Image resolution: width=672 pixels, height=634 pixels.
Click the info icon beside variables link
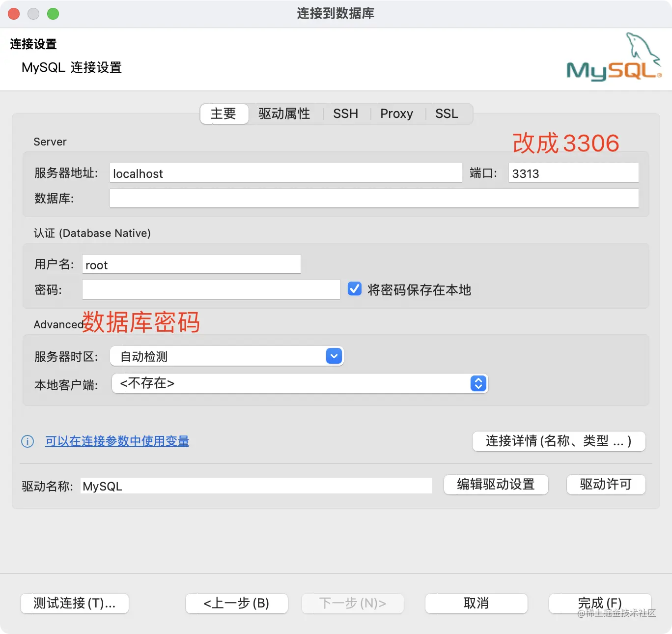[28, 441]
